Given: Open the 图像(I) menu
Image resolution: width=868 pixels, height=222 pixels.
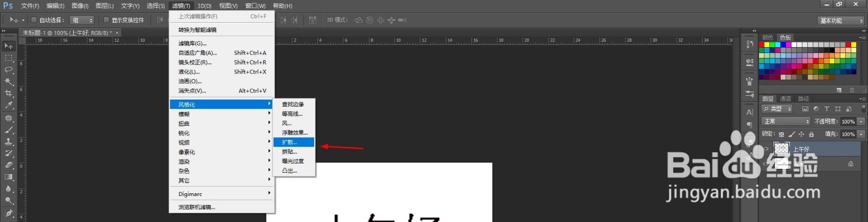Looking at the screenshot, I should [x=80, y=5].
